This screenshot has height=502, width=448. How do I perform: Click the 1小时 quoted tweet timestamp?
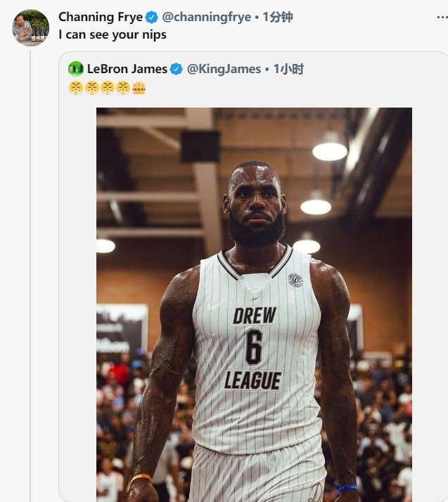pos(288,69)
